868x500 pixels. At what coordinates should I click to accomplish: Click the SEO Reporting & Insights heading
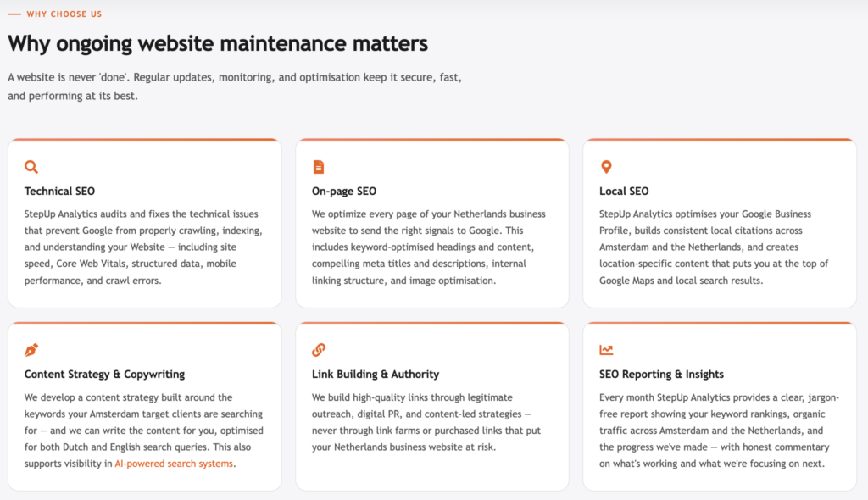pos(661,375)
